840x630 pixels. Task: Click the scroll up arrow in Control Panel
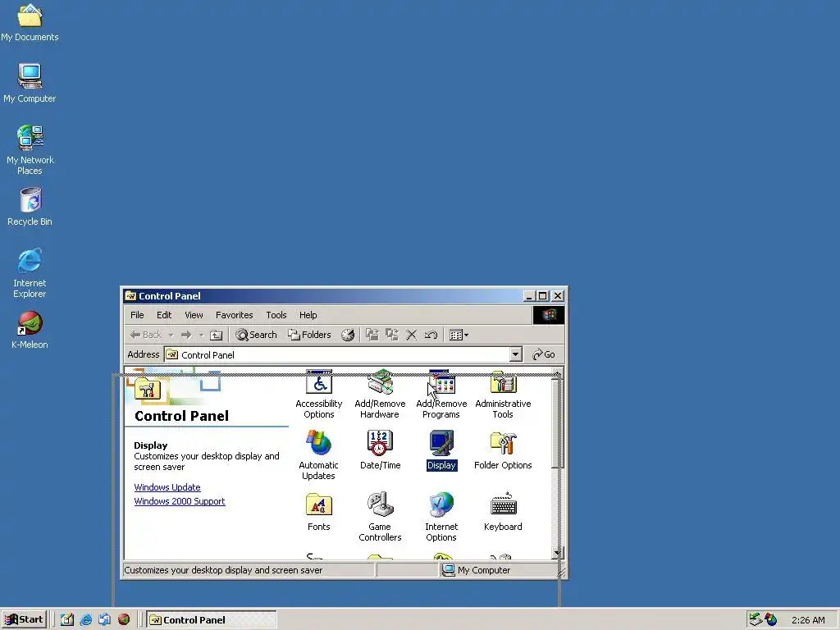(557, 375)
